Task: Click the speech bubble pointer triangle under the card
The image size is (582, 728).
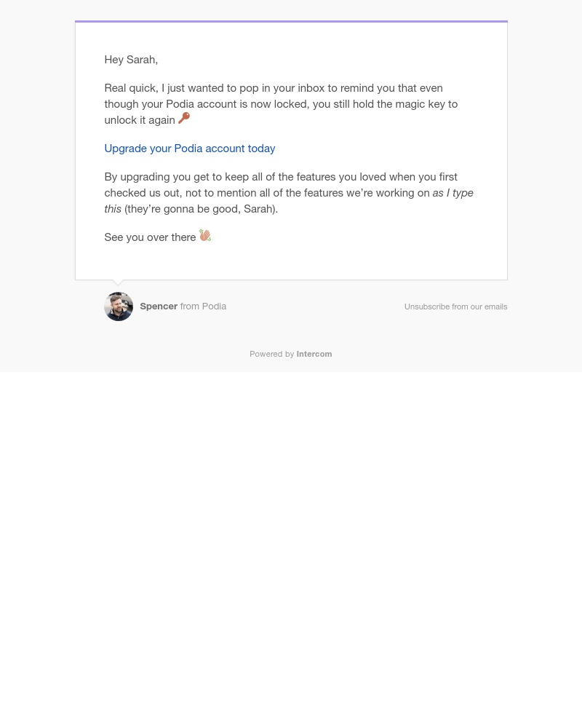Action: (119, 282)
